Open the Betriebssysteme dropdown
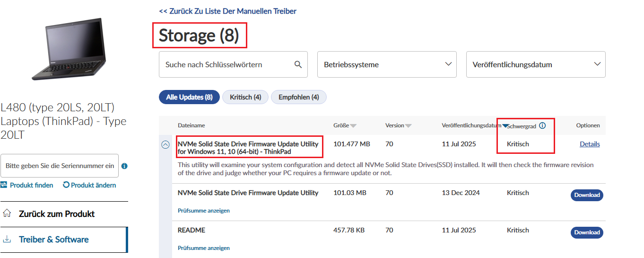The width and height of the screenshot is (644, 258). [387, 64]
